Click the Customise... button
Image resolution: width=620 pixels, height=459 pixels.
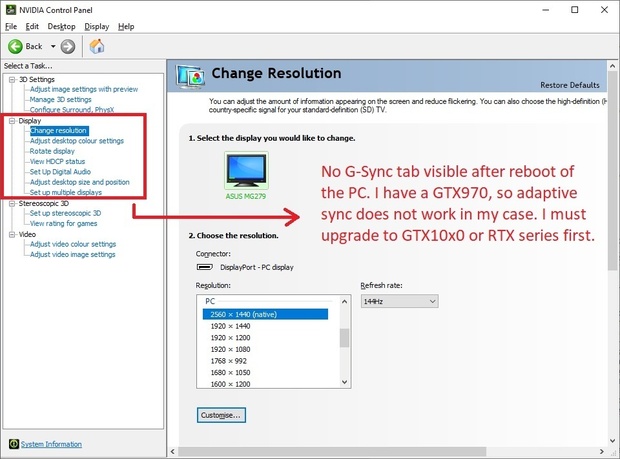click(221, 415)
